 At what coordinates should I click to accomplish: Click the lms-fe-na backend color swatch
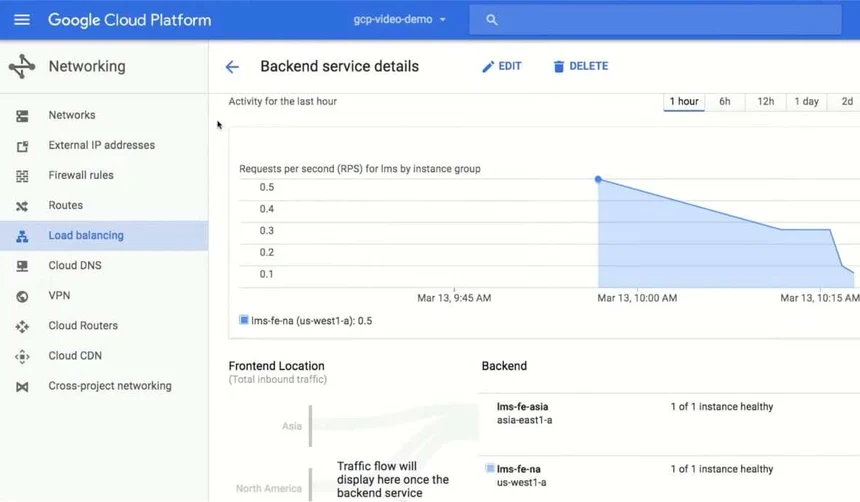490,468
